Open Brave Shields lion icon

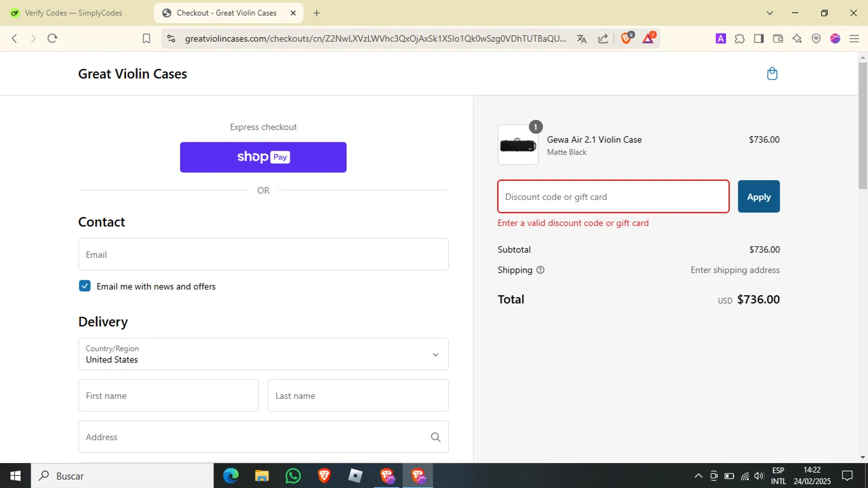click(x=627, y=38)
